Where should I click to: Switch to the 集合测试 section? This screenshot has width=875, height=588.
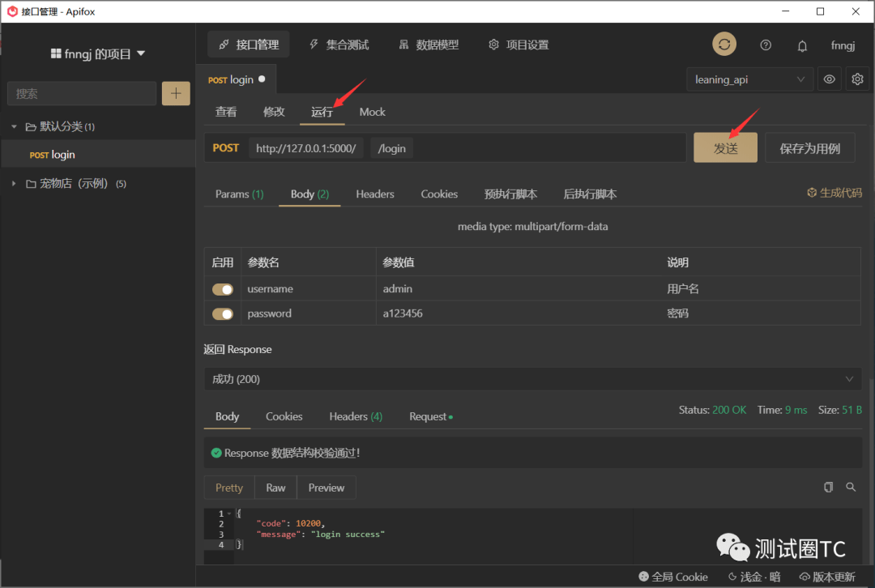coord(339,45)
